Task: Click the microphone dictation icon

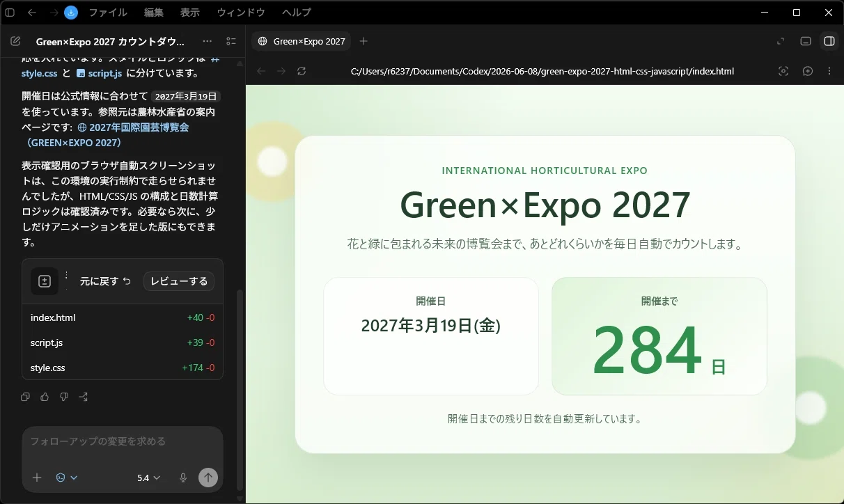Action: pos(183,478)
